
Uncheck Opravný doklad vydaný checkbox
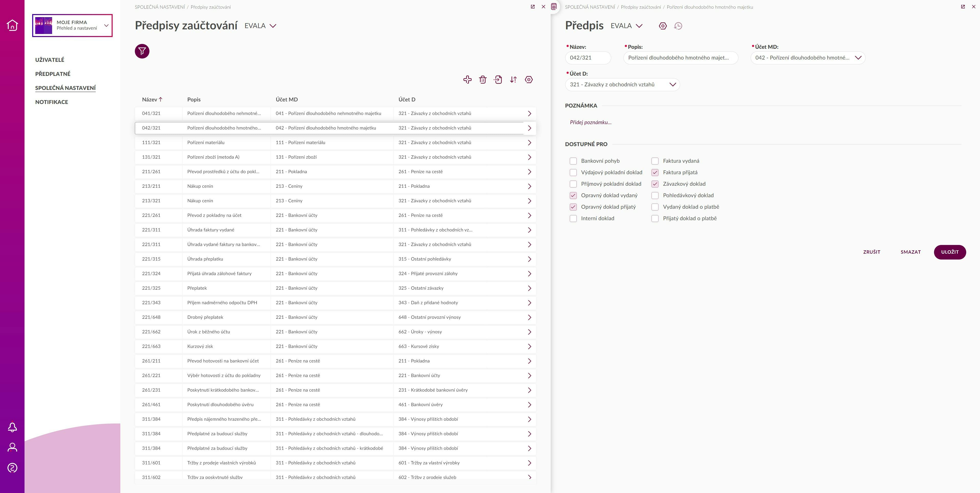(x=573, y=195)
